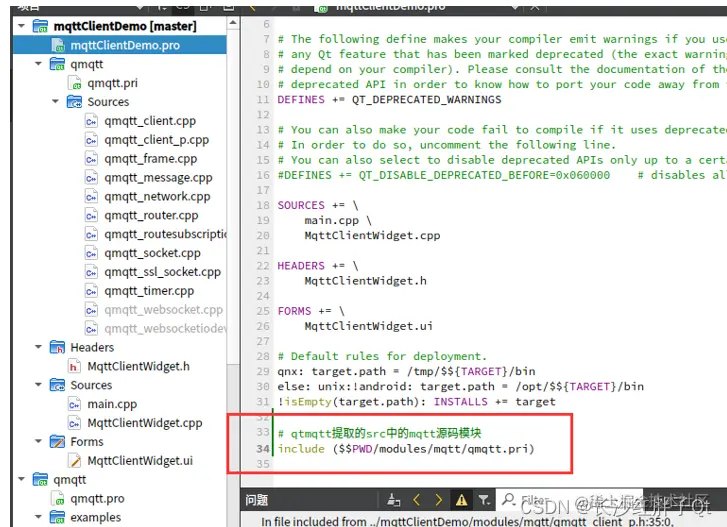
Task: Select qmqtt_message.cpp source file
Action: [x=158, y=178]
